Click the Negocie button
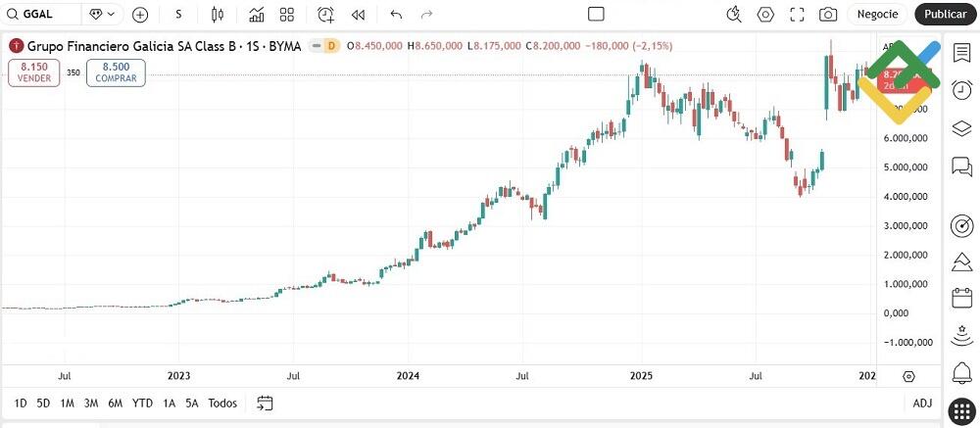Image resolution: width=980 pixels, height=428 pixels. [x=877, y=14]
